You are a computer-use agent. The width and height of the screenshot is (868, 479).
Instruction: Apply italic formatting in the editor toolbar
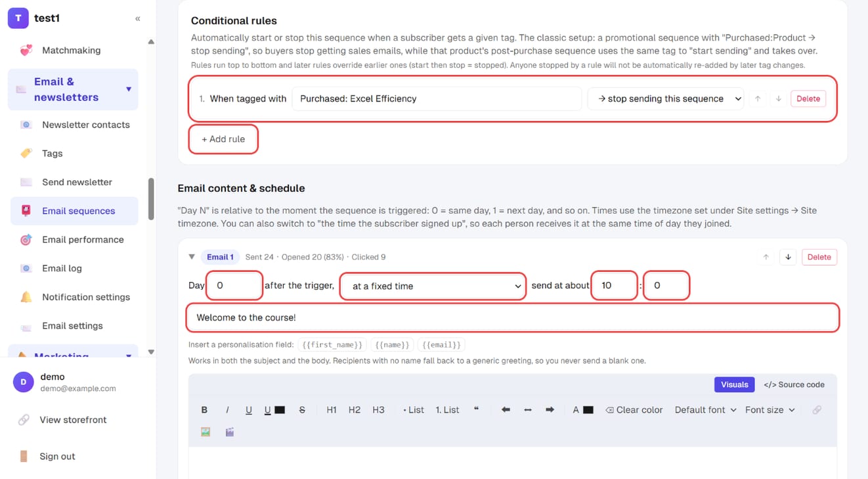pos(227,410)
